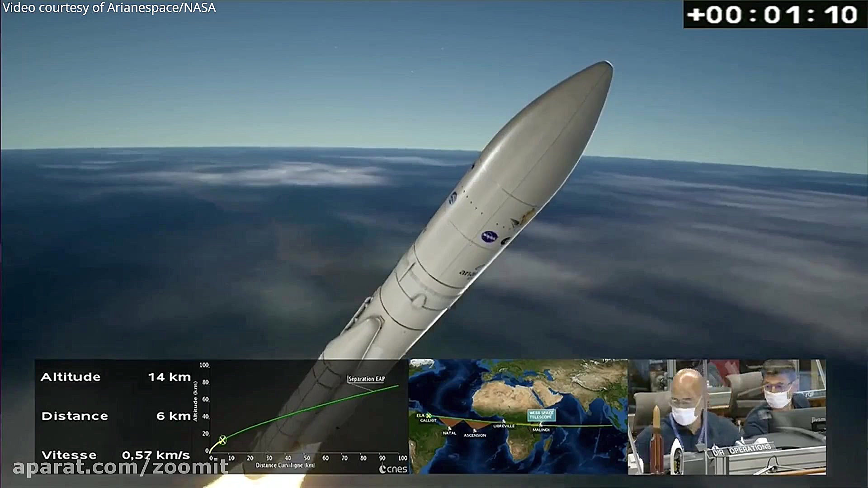Image resolution: width=868 pixels, height=488 pixels.
Task: Click the Natal ground station marker
Action: [x=449, y=428]
